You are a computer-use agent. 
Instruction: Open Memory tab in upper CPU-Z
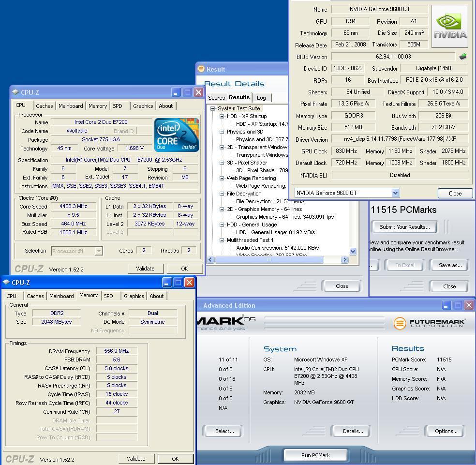point(98,106)
